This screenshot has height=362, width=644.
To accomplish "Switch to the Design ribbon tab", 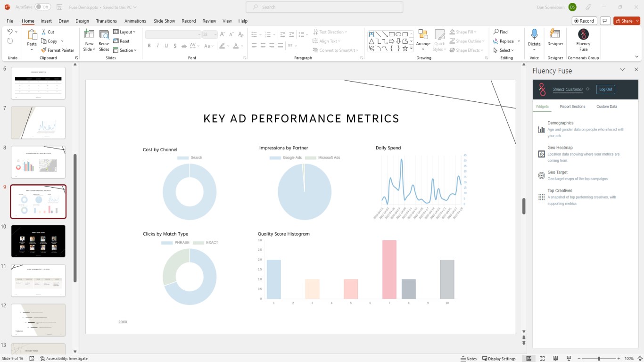I will coord(82,21).
